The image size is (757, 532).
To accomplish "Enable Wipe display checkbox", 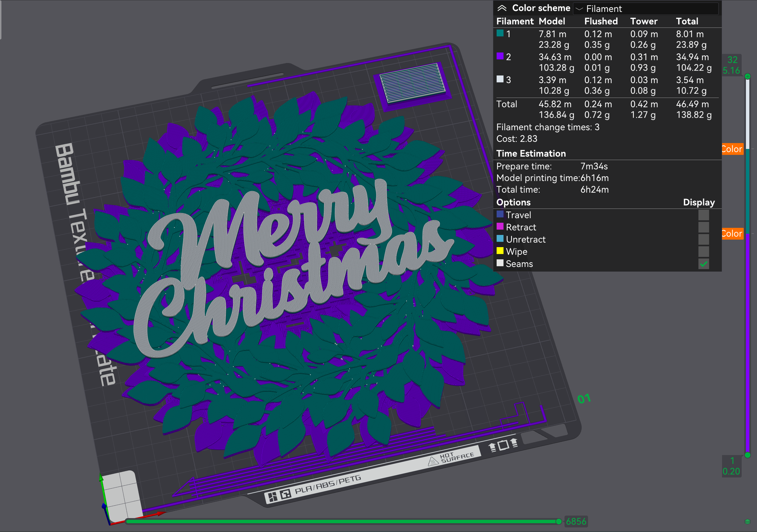I will point(703,252).
